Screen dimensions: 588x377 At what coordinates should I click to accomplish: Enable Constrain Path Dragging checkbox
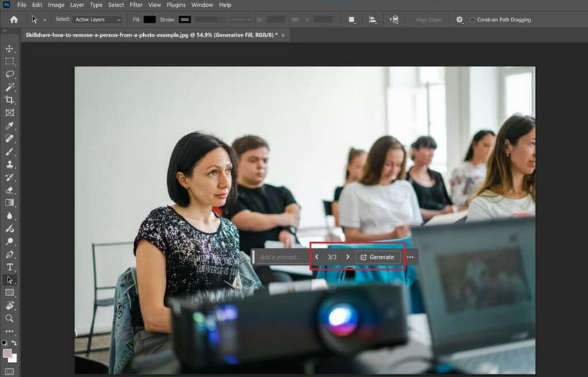[472, 19]
